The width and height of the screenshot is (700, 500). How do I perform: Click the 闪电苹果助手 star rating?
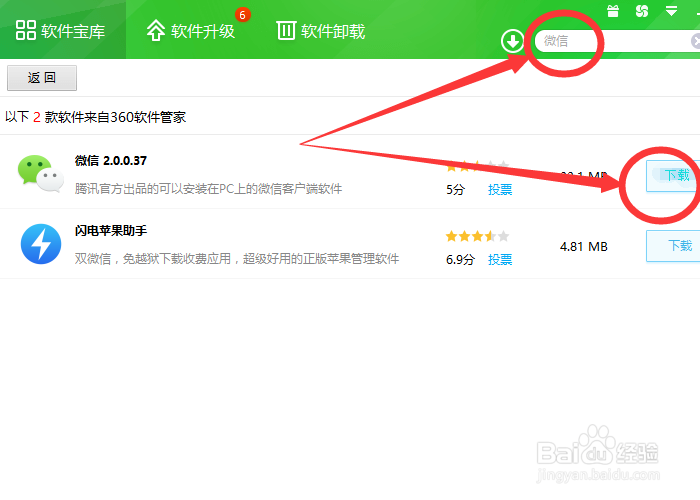(x=477, y=236)
